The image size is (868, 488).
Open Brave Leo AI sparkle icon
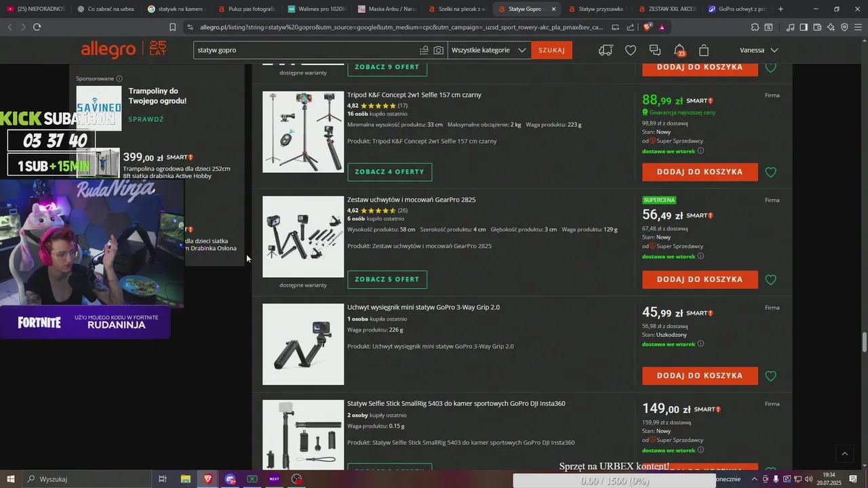[831, 27]
